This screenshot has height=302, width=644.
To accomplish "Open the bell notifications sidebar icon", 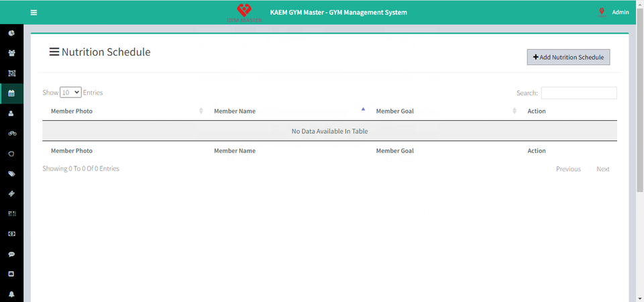I will (11, 294).
